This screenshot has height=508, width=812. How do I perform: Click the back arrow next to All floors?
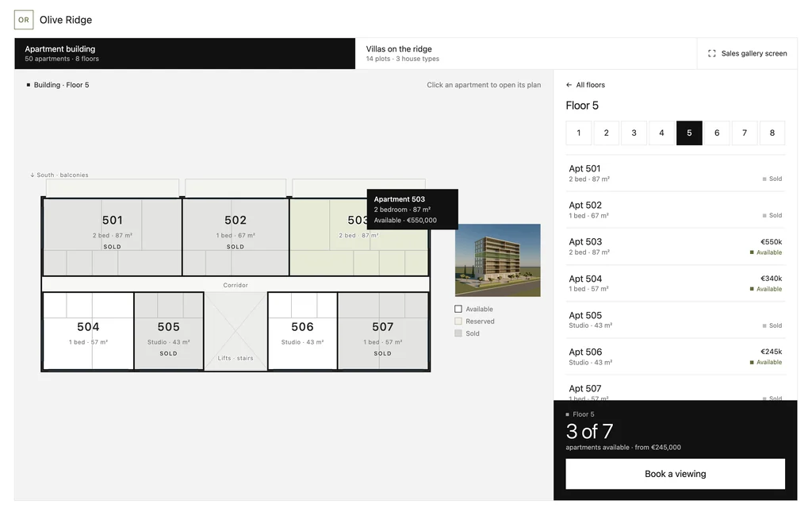tap(569, 85)
